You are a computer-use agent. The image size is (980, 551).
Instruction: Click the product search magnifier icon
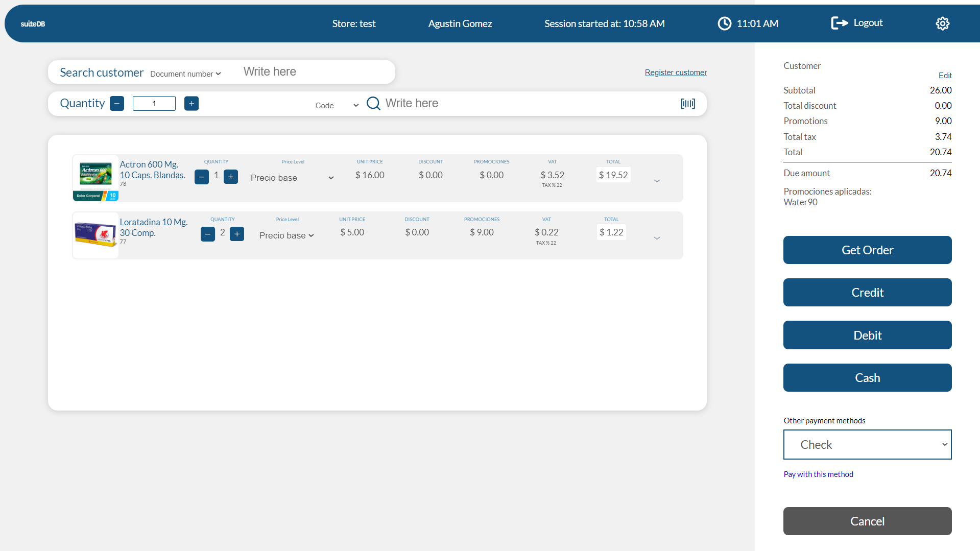click(x=373, y=104)
